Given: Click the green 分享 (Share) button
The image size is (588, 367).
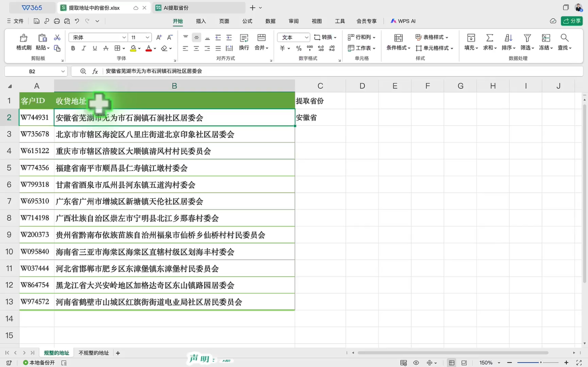Looking at the screenshot, I should 572,21.
